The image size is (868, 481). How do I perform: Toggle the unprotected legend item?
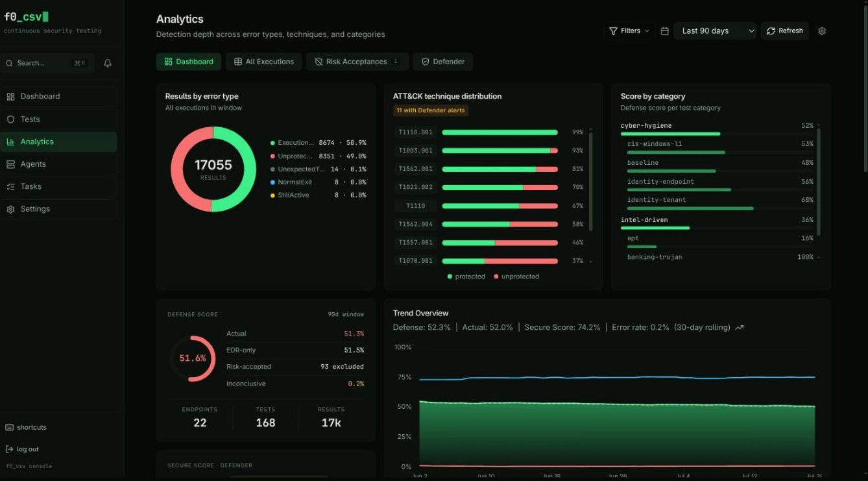[516, 277]
